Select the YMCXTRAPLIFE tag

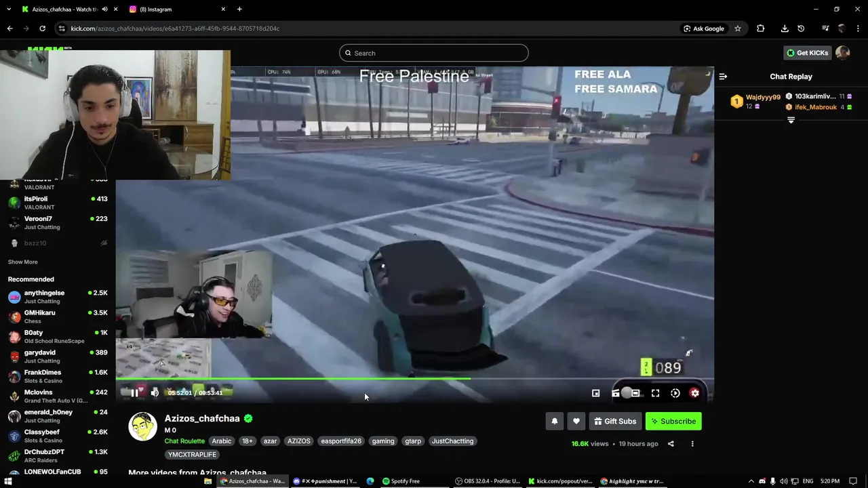click(192, 455)
